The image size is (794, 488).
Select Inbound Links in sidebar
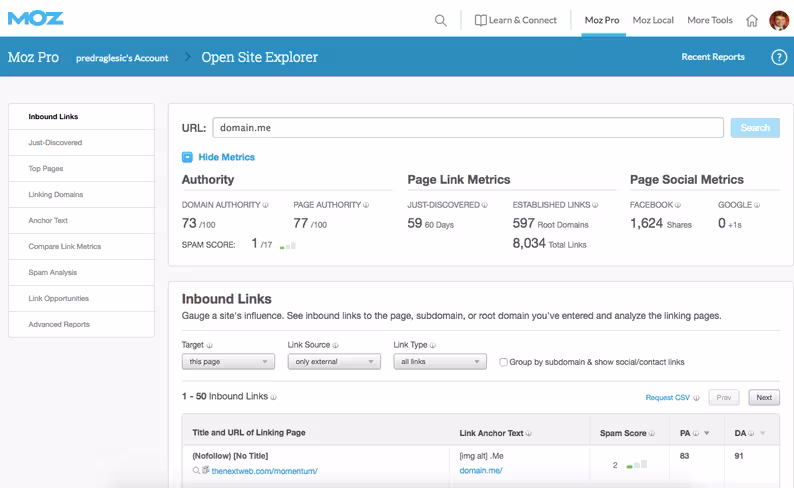pos(82,116)
